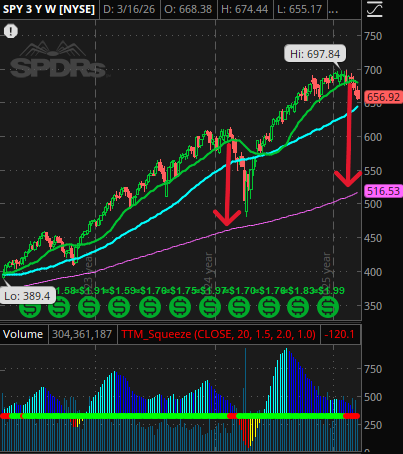
Task: Click the 450 price axis label
Action: coord(373,238)
